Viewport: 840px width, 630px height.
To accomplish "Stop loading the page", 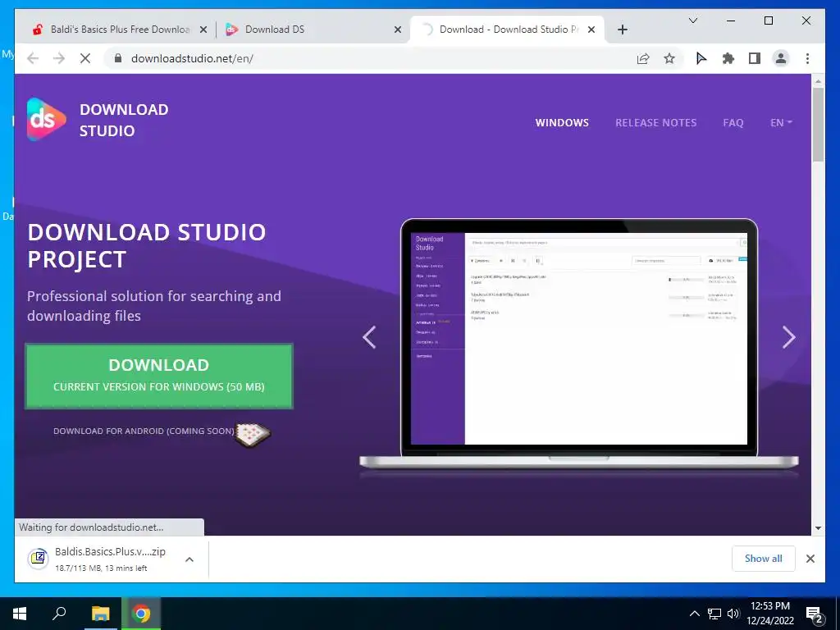I will 85,58.
